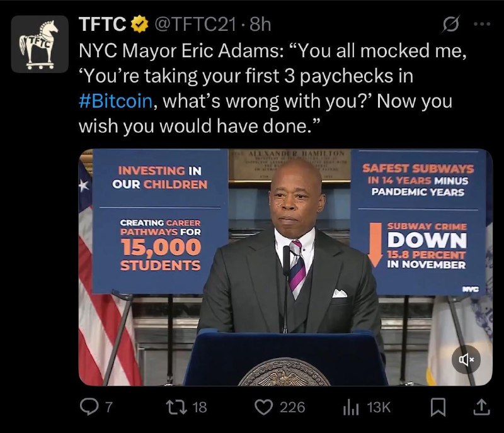Viewport: 504px width, 433px height.
Task: Open the three-dot more options menu
Action: 483,24
